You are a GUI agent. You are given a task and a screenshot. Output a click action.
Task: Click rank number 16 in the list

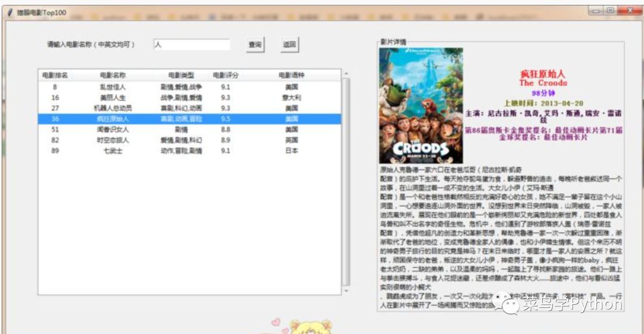click(55, 98)
